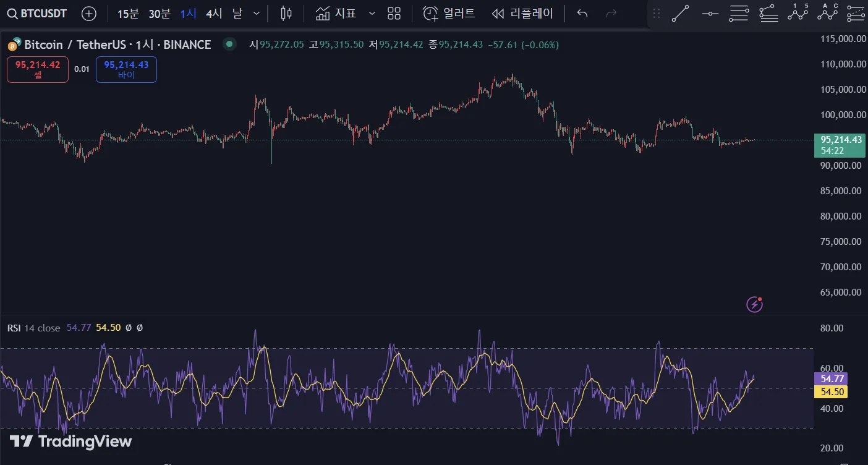Expand the timeframe interval dropdown chevron
The height and width of the screenshot is (465, 868).
[x=257, y=14]
